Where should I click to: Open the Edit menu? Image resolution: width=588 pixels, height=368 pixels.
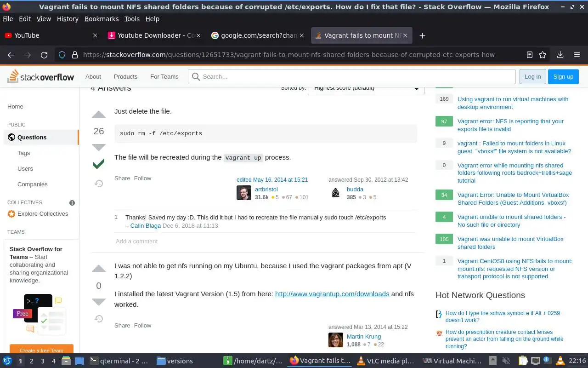25,19
